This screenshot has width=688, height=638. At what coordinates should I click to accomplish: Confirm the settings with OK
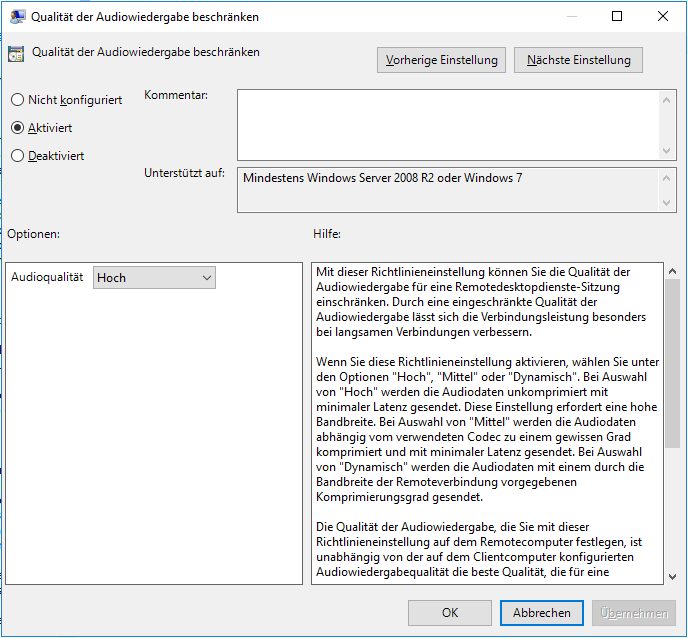[450, 613]
